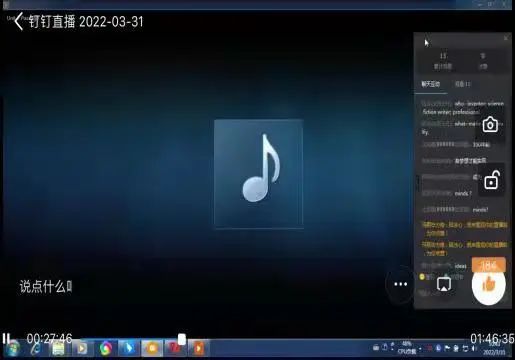
Task: Open the Windows Start orb
Action: (x=12, y=349)
